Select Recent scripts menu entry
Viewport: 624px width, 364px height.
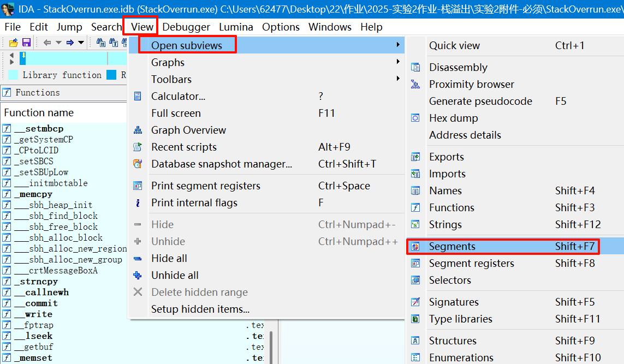point(266,147)
